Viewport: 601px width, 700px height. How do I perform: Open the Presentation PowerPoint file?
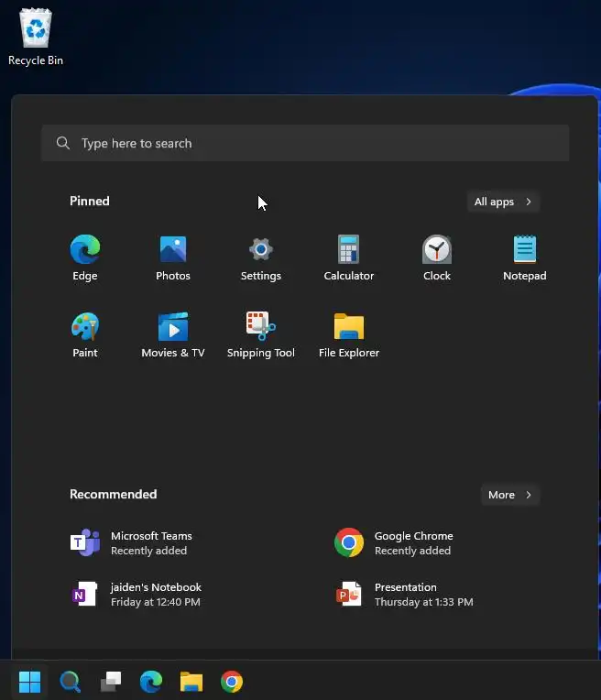[x=404, y=595]
